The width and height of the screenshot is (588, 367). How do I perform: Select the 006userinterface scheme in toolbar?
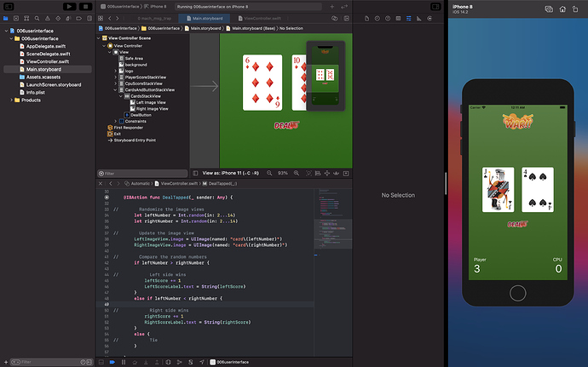point(118,6)
